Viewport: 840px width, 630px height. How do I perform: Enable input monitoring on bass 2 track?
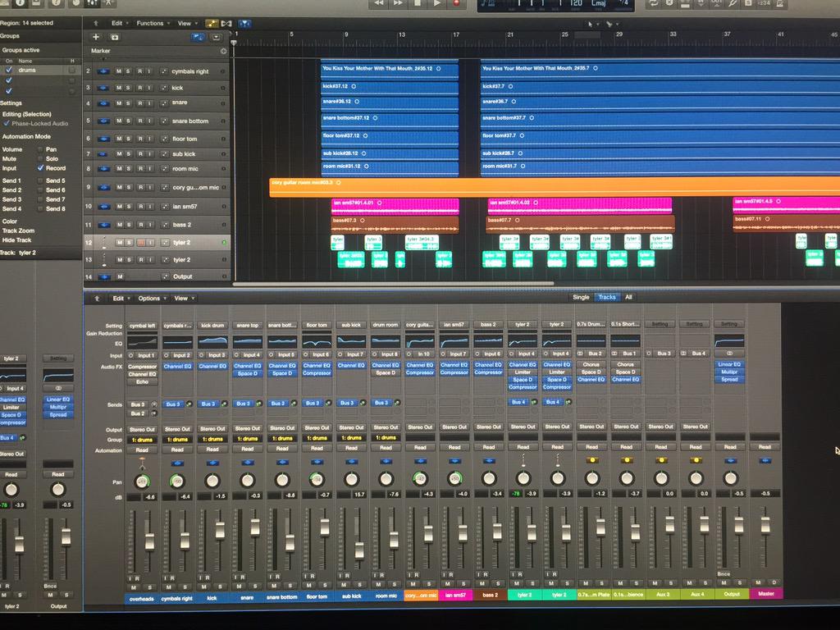point(149,225)
